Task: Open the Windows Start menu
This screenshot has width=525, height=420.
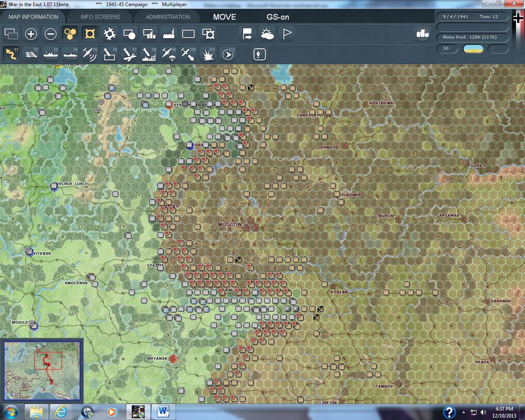Action: coord(11,412)
